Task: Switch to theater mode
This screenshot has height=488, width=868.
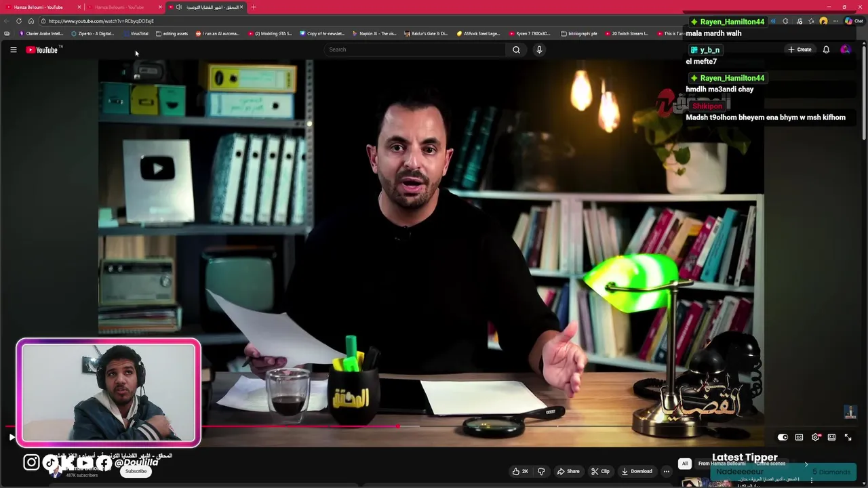Action: click(831, 437)
